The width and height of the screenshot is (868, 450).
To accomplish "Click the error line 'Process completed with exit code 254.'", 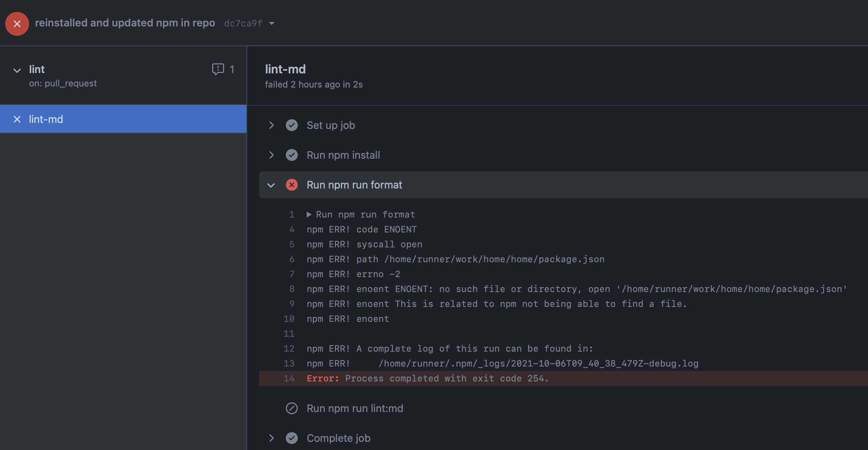I will pos(428,378).
